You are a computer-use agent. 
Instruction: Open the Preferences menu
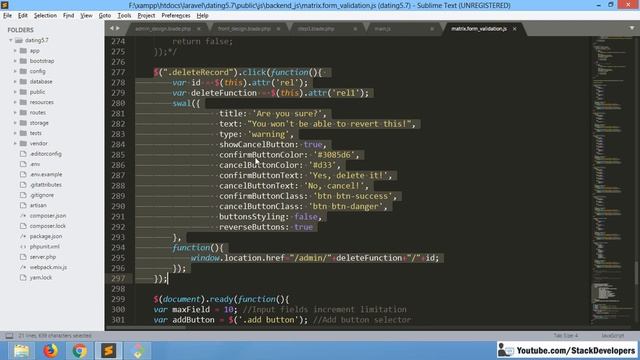(x=176, y=16)
